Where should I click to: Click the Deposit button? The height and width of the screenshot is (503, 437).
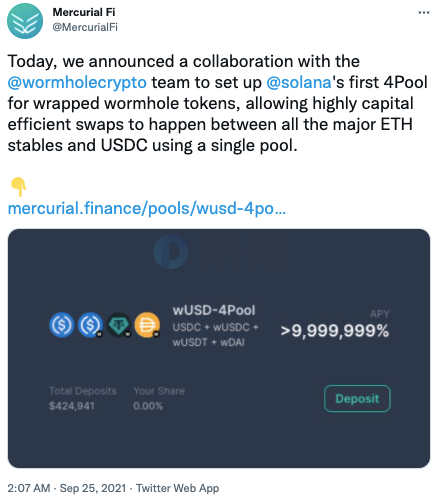click(357, 398)
